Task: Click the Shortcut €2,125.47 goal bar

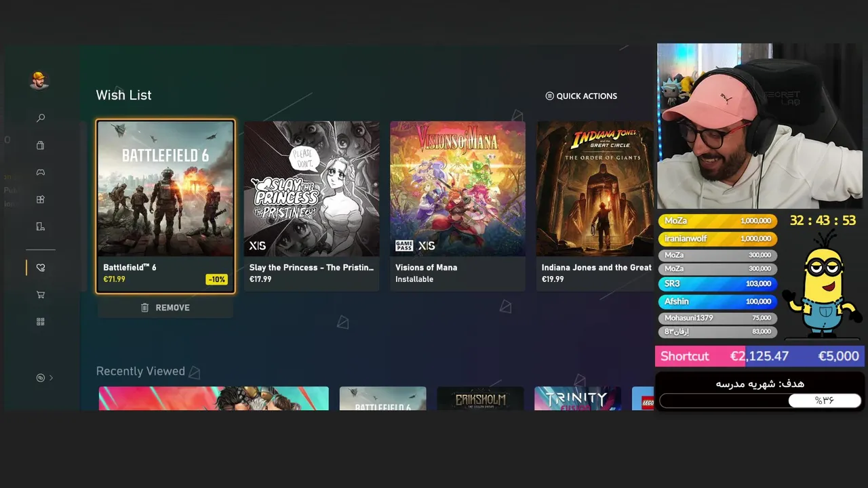Action: click(x=759, y=357)
